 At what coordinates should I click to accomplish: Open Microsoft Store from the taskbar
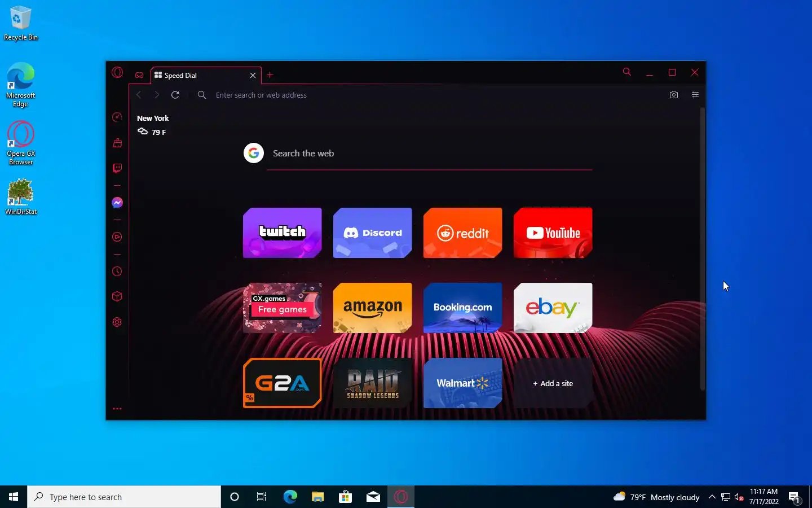(x=345, y=497)
